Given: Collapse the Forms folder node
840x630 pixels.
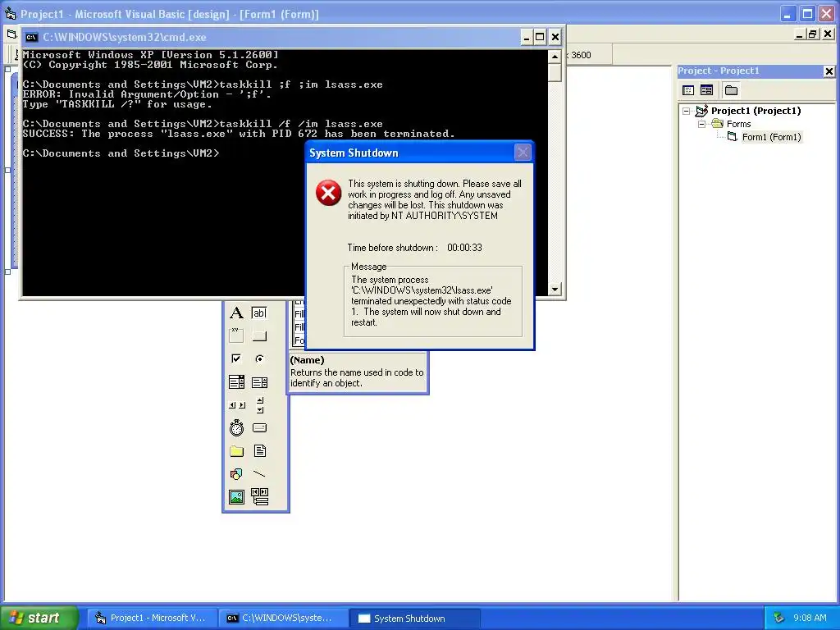Looking at the screenshot, I should (x=701, y=124).
